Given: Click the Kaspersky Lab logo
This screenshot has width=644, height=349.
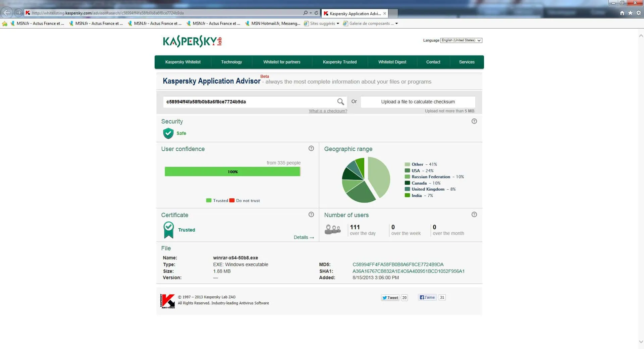Looking at the screenshot, I should coord(192,41).
